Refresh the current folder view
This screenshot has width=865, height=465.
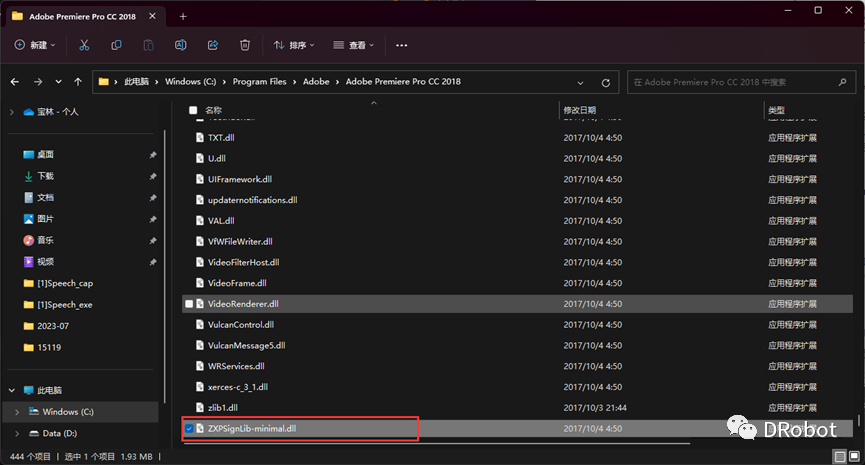606,83
